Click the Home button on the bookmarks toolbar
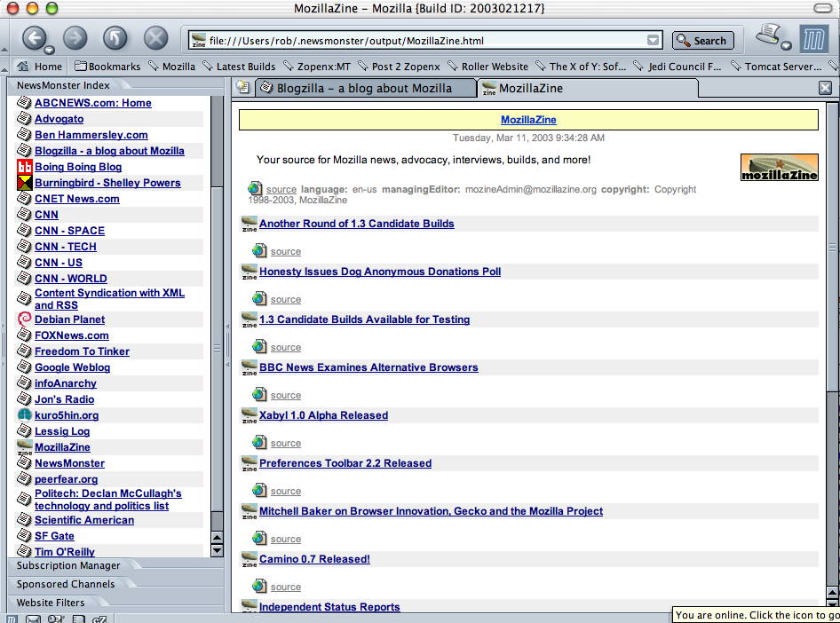Screen dimensions: 840x623 [40, 67]
